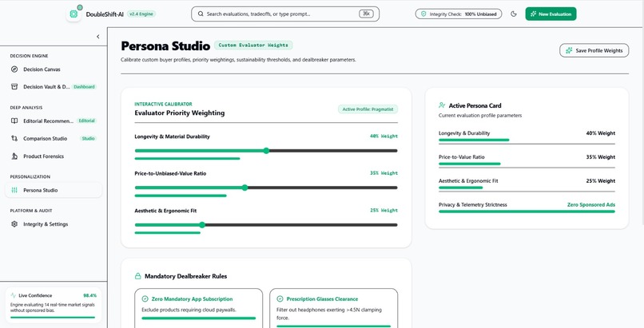Open Integrity & Settings sidebar item
Screen dimensions: 644x328
pyautogui.click(x=54, y=224)
